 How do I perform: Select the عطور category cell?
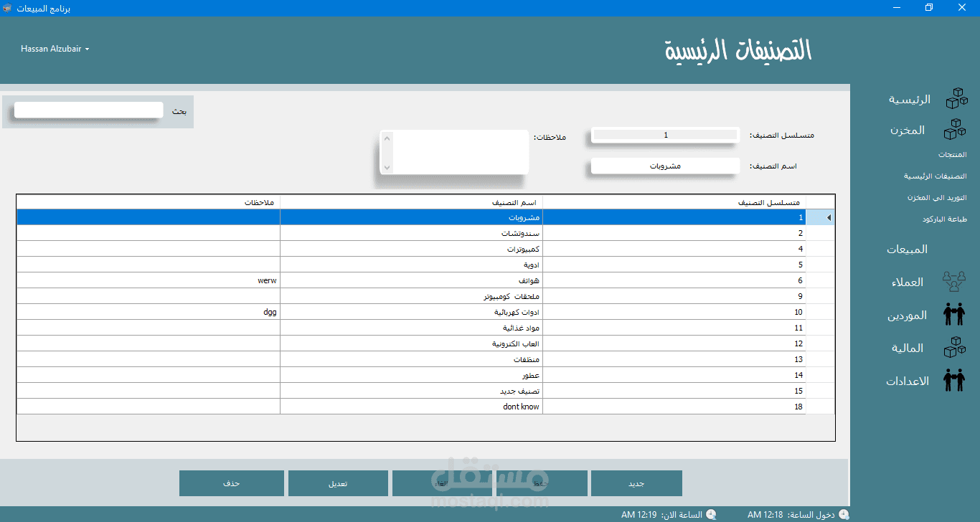click(x=412, y=375)
